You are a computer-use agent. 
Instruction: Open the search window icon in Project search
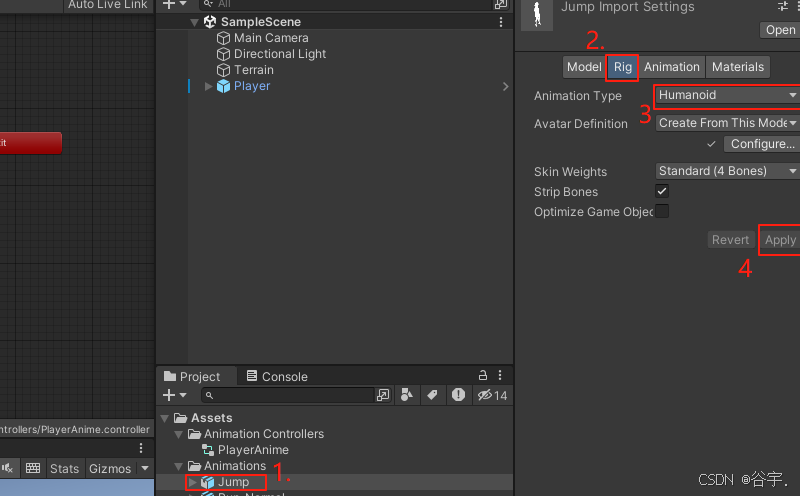tap(383, 395)
